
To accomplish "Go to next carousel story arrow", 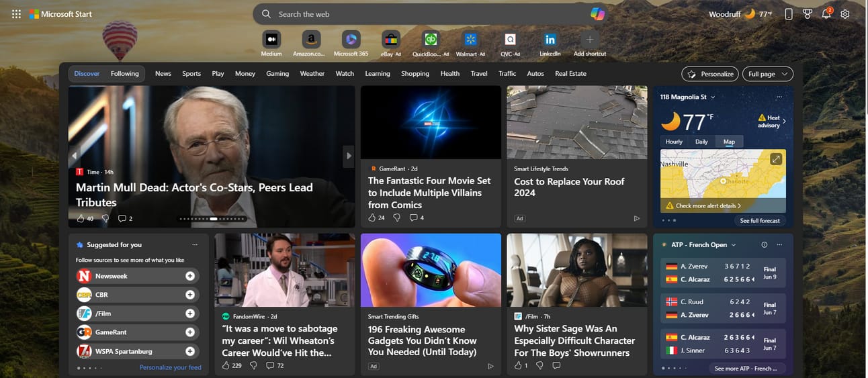I will click(349, 156).
